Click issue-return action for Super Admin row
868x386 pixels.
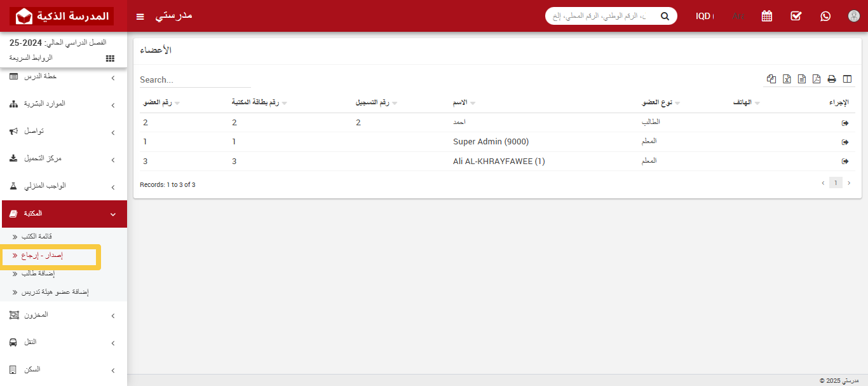pos(845,142)
